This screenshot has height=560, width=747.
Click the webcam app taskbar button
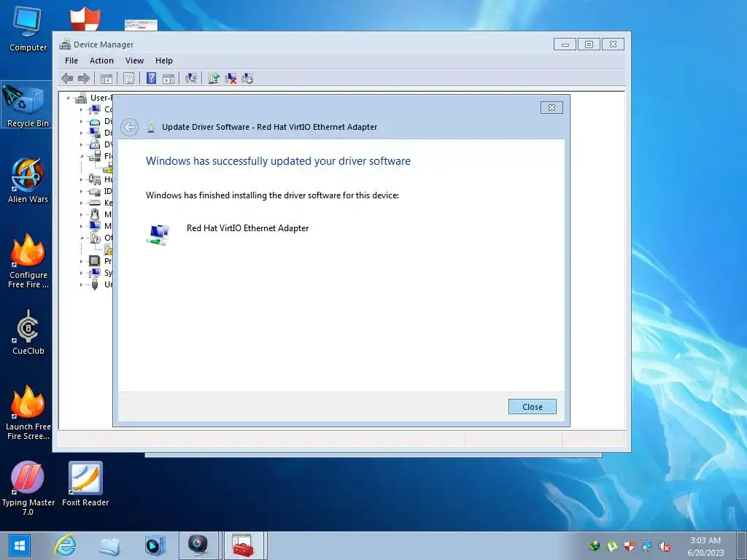click(198, 545)
